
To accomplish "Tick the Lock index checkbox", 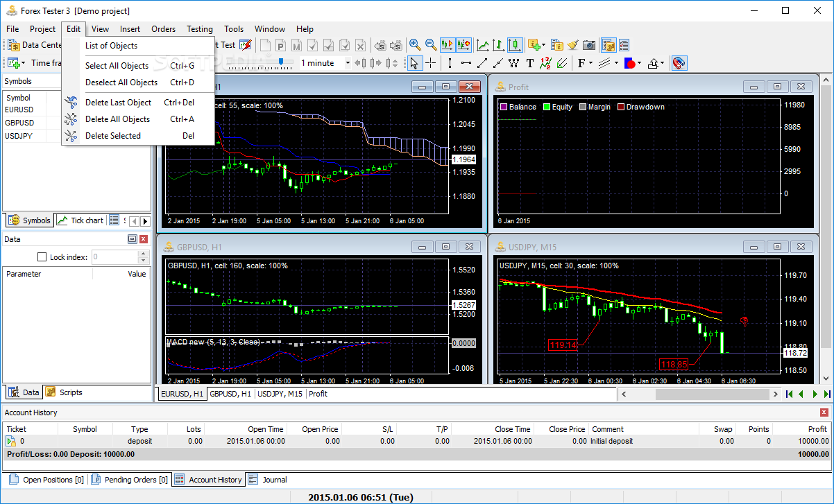I will 42,257.
